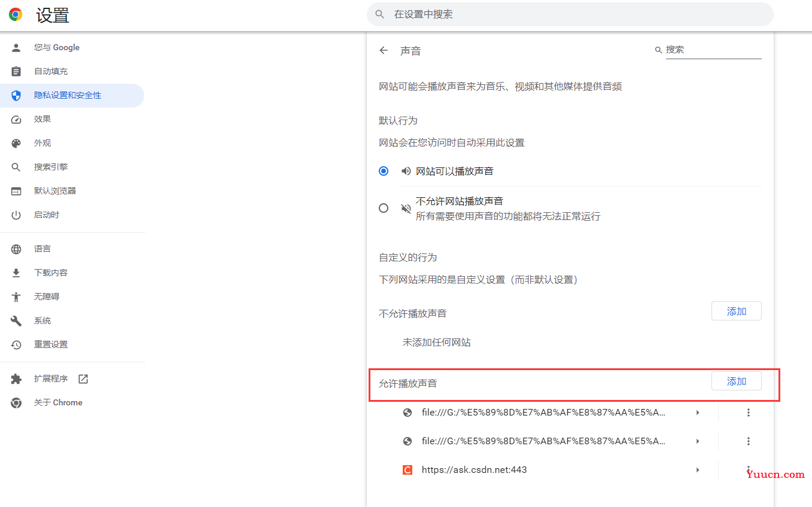Click the restore icon for 重置设置
This screenshot has width=812, height=507.
point(16,344)
